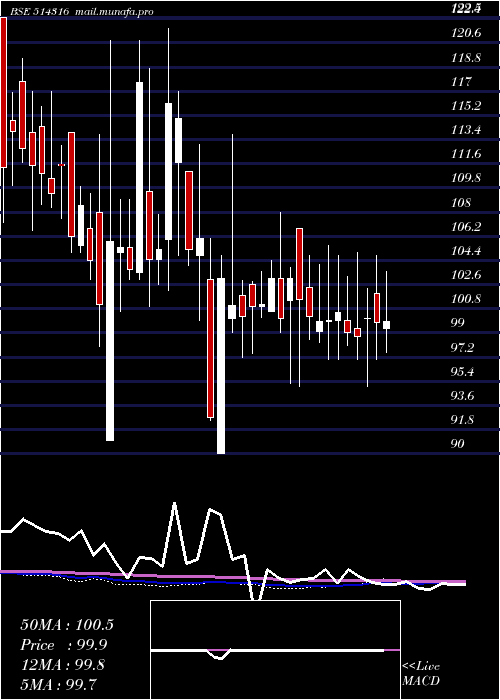The width and height of the screenshot is (500, 700).
Task: Click the 117 price axis label
Action: 462,82
